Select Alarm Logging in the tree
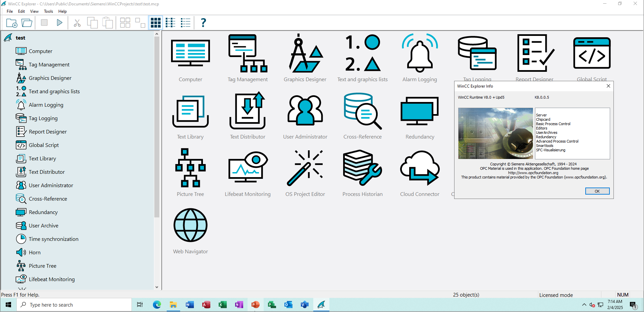The image size is (644, 312). 46,105
